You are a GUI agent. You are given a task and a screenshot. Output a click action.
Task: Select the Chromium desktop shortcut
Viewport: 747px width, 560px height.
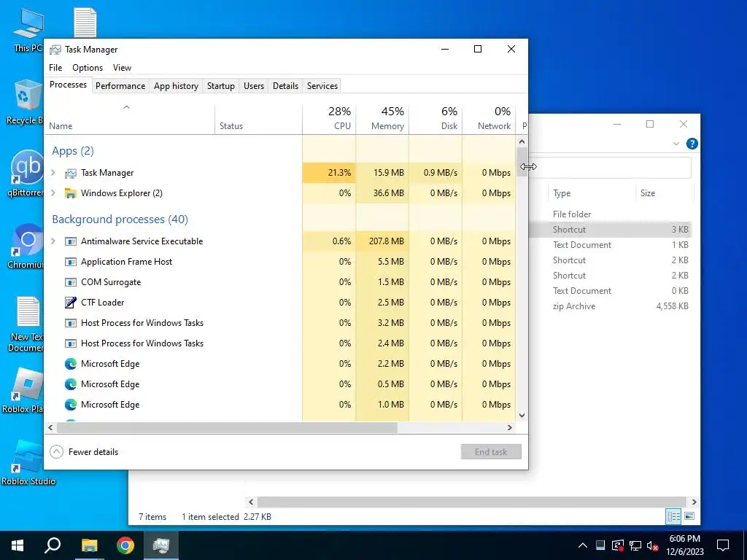click(26, 246)
